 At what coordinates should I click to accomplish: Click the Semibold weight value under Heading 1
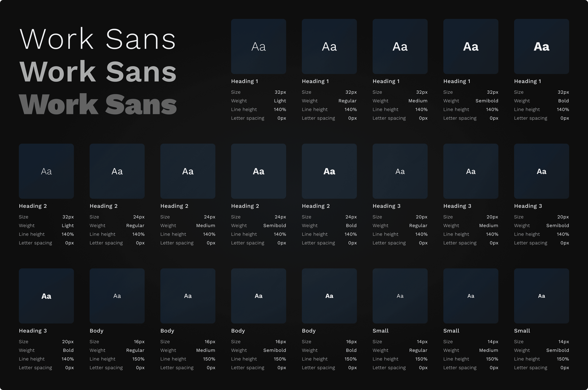coord(487,101)
